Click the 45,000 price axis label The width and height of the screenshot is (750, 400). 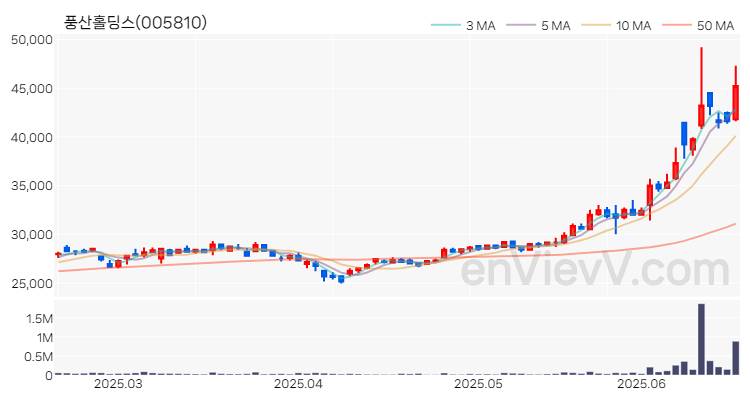pyautogui.click(x=32, y=89)
